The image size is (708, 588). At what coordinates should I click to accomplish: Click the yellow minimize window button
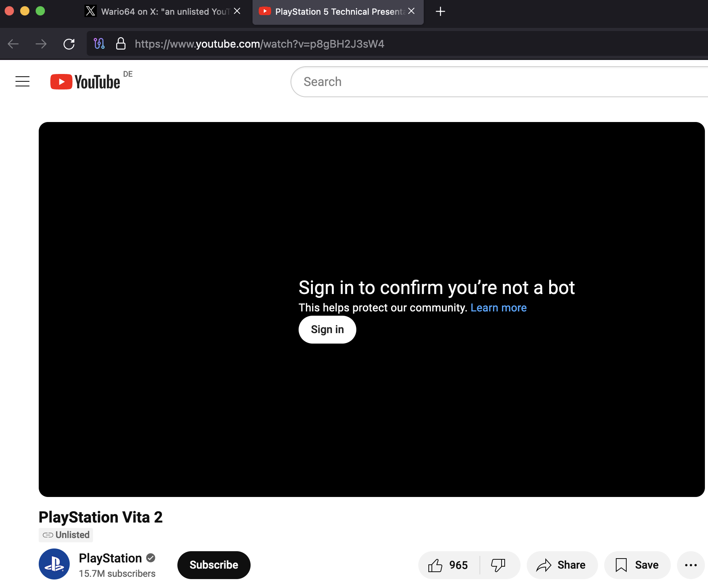(x=25, y=11)
